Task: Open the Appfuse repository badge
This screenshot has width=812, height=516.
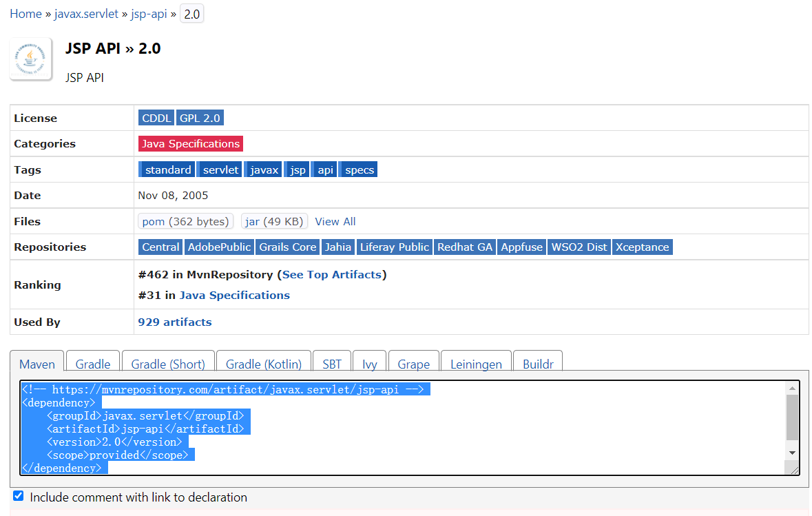Action: coord(521,247)
